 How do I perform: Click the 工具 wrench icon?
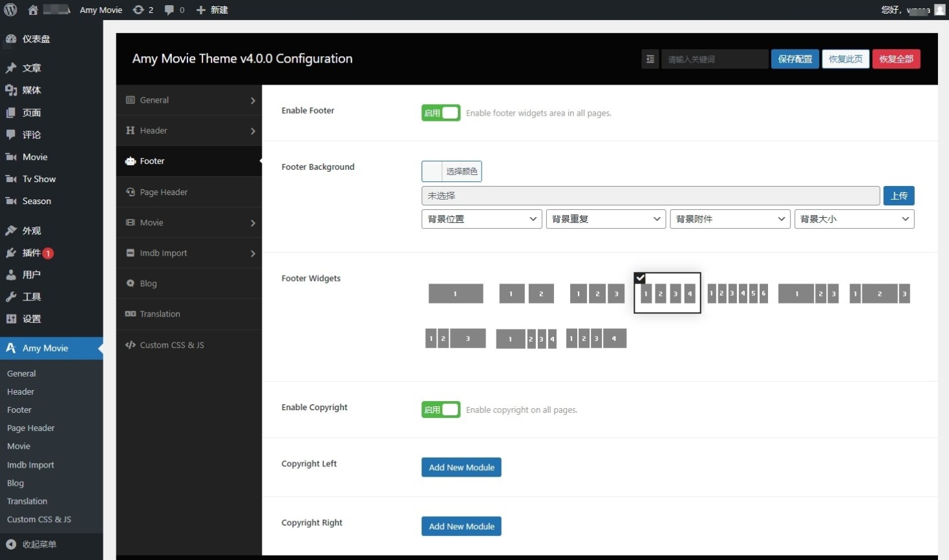click(11, 296)
